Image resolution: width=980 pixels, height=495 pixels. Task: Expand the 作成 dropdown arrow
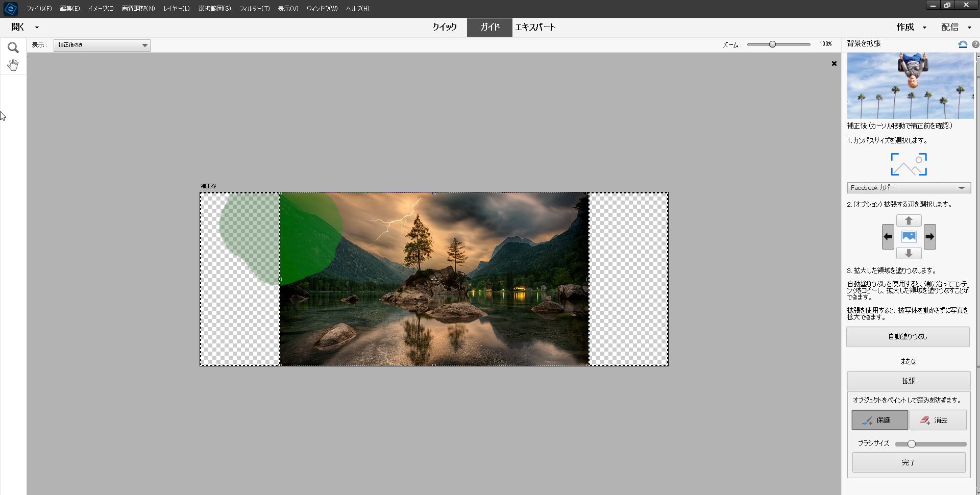pos(924,28)
